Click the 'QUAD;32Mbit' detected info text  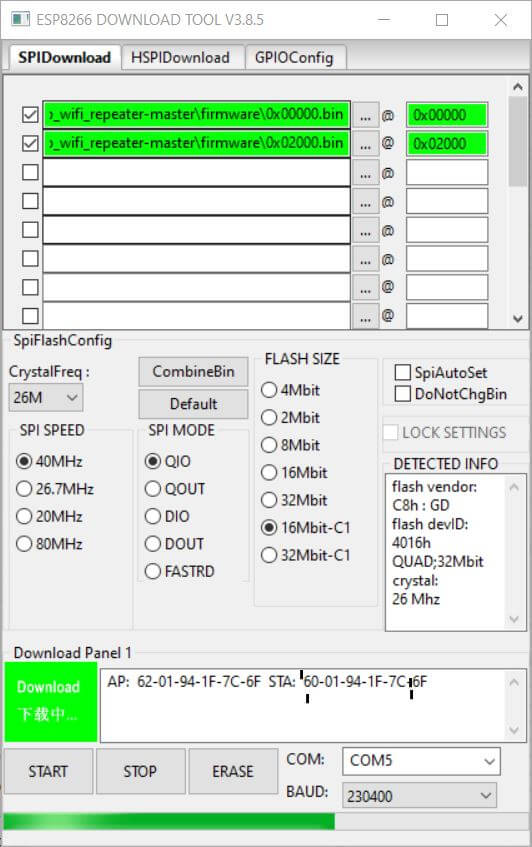437,561
